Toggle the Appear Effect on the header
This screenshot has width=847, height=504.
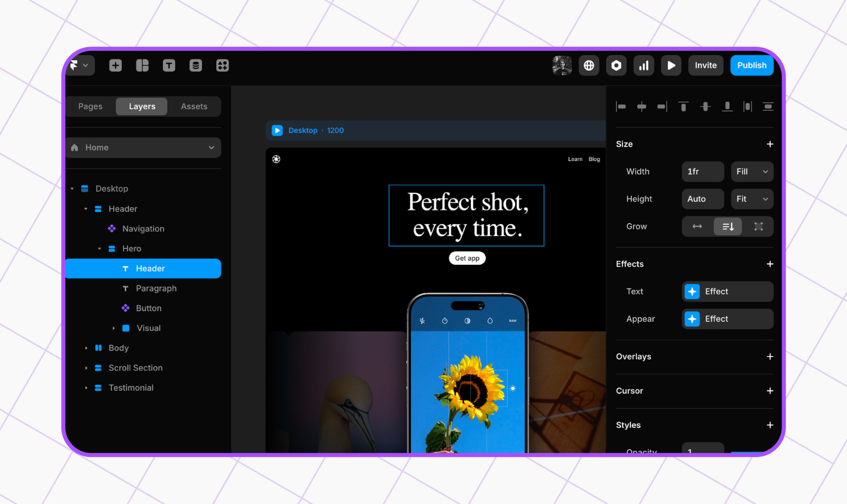tap(727, 319)
